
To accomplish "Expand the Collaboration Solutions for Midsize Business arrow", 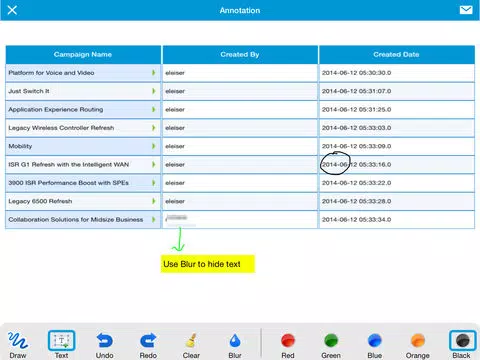I will coord(154,219).
